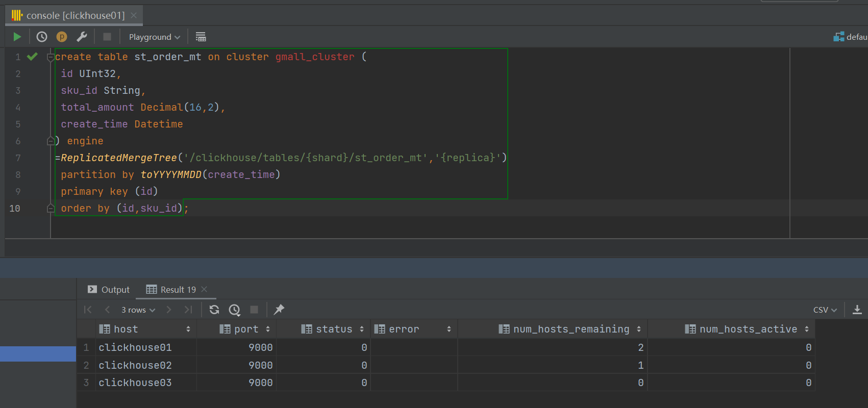868x408 pixels.
Task: Reload the result page
Action: tap(214, 310)
